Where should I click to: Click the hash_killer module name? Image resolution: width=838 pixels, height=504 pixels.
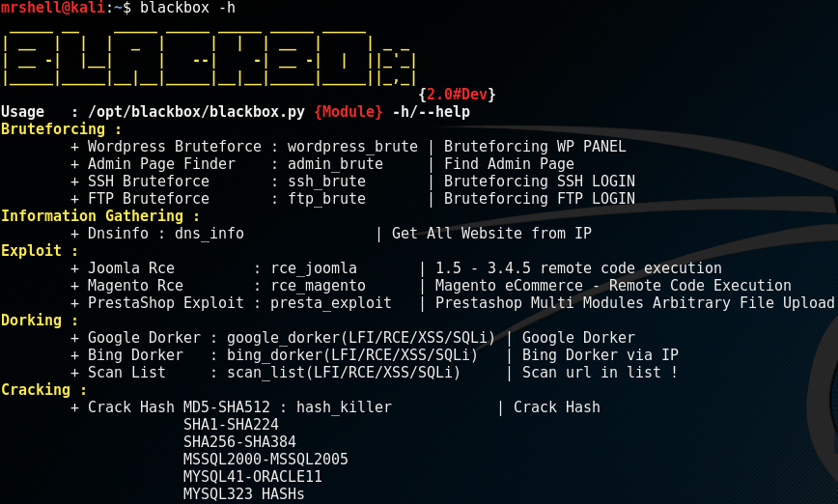pyautogui.click(x=344, y=407)
